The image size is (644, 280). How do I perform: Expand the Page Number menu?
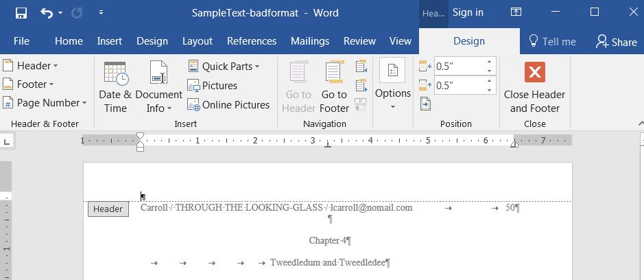tap(45, 103)
